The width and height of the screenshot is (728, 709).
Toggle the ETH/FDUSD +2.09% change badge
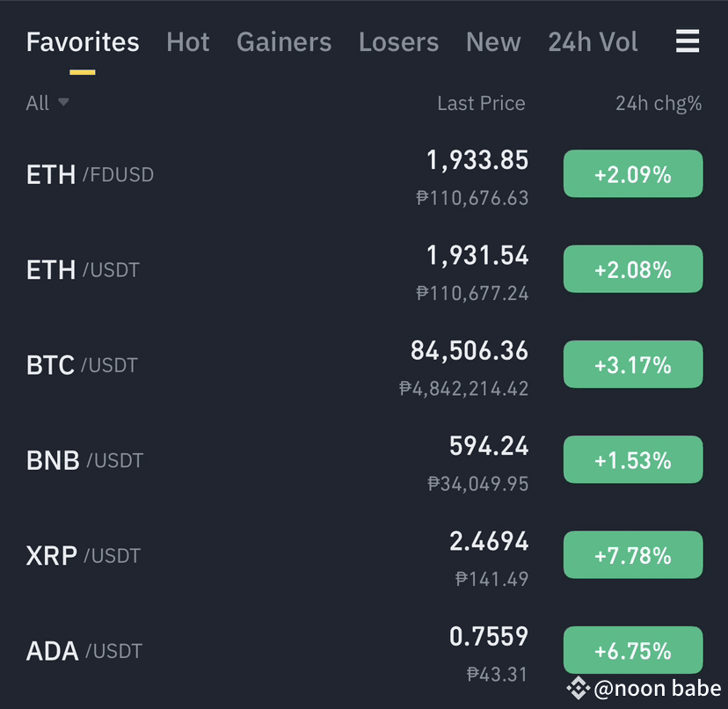[633, 174]
